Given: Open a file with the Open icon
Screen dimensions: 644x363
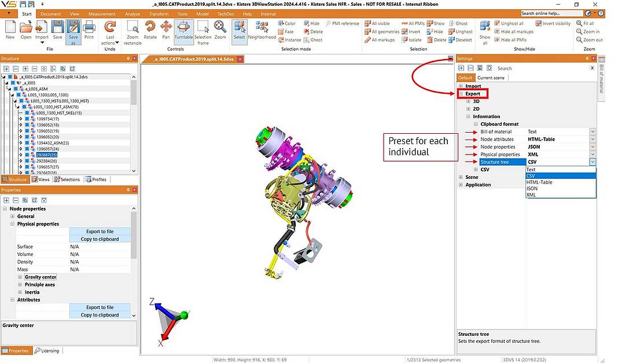Looking at the screenshot, I should coord(26,28).
